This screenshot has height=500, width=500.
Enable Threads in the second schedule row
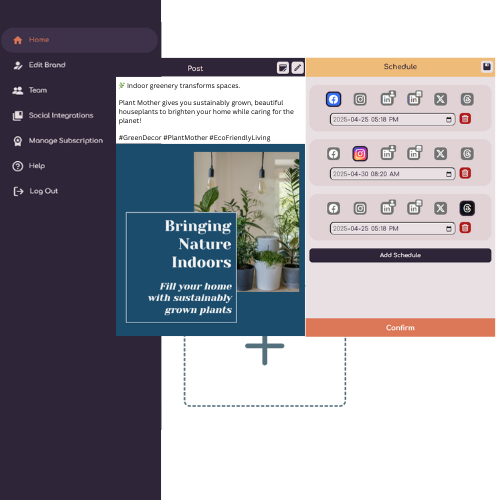pyautogui.click(x=467, y=154)
